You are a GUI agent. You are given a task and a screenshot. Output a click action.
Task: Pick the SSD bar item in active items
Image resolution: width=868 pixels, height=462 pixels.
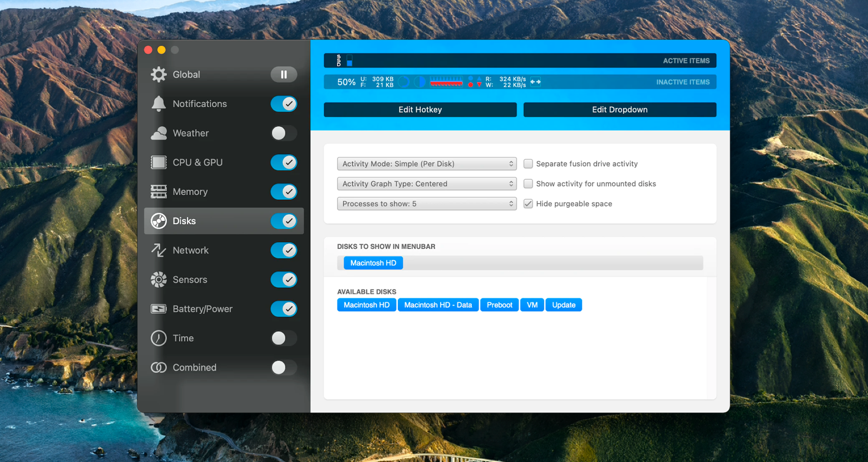click(x=344, y=60)
